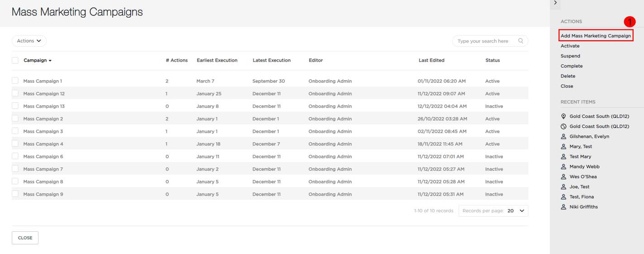This screenshot has width=644, height=254.
Task: Toggle the Campaign column sort arrow
Action: click(50, 61)
